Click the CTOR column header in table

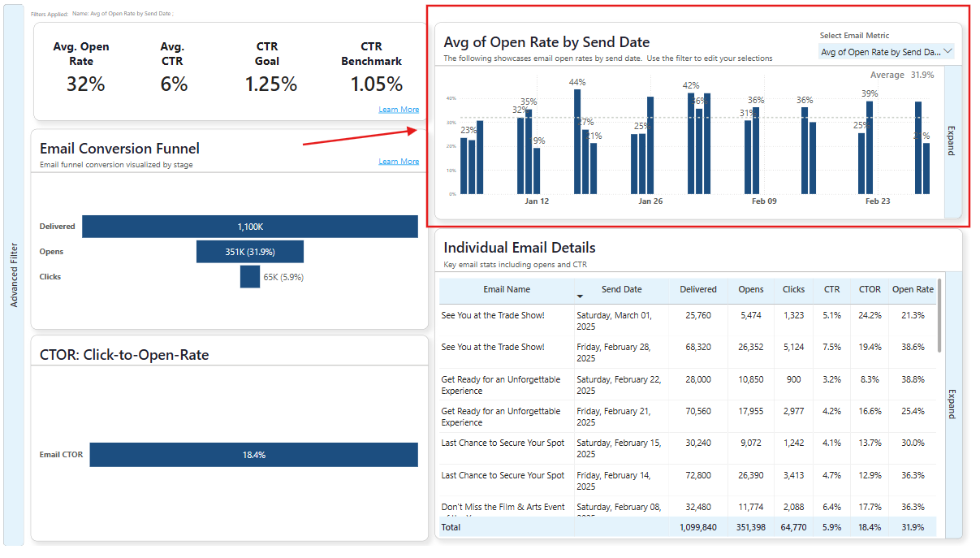click(870, 289)
